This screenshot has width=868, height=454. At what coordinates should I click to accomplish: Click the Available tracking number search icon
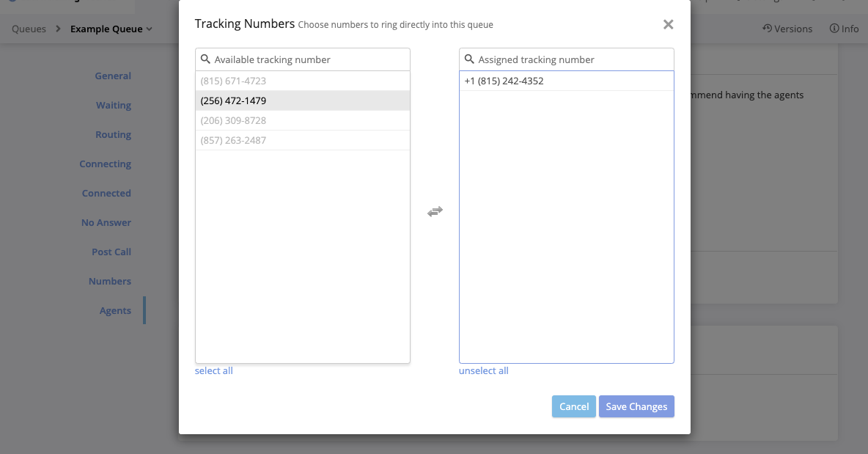click(x=206, y=59)
